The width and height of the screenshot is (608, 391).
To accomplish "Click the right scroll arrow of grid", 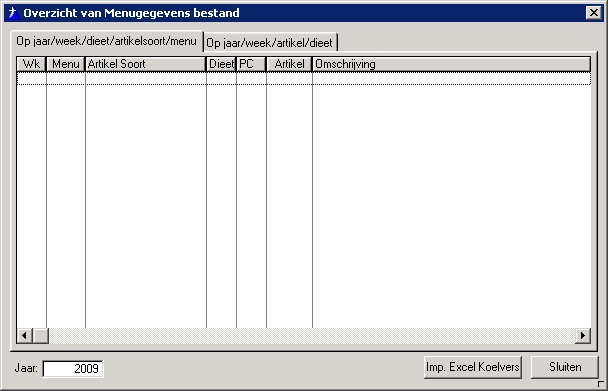I will pos(583,336).
